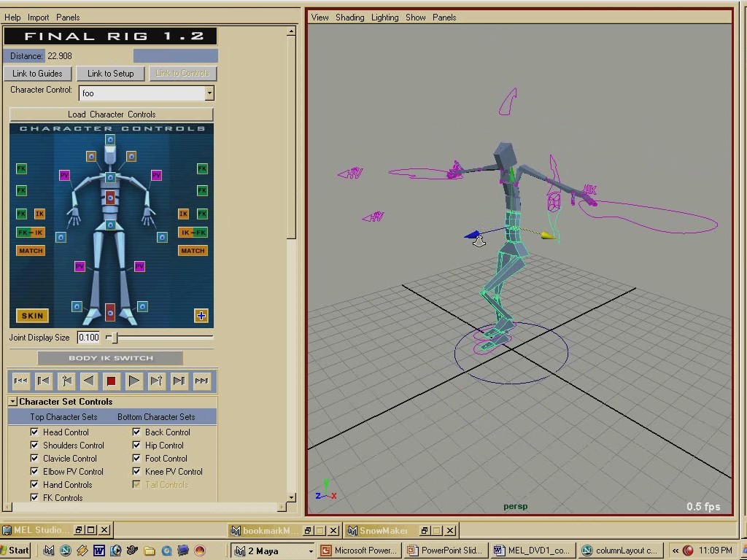The height and width of the screenshot is (560, 747).
Task: Stop playback with the red square button
Action: click(x=111, y=381)
